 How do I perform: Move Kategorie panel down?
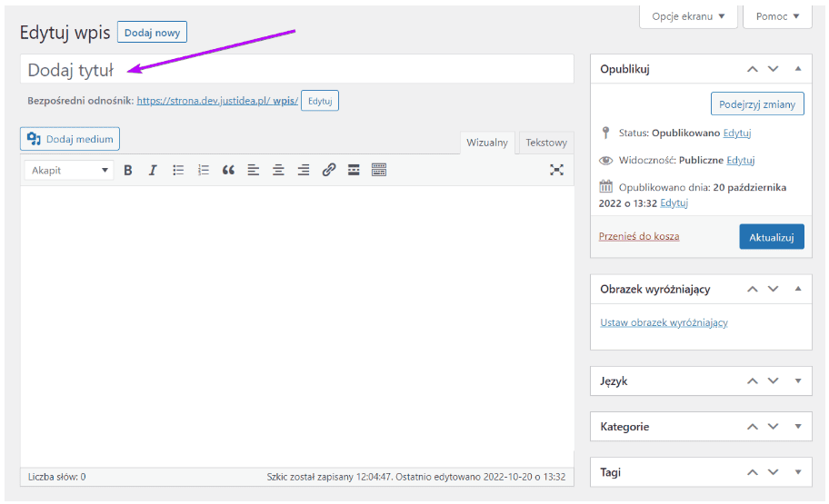773,427
